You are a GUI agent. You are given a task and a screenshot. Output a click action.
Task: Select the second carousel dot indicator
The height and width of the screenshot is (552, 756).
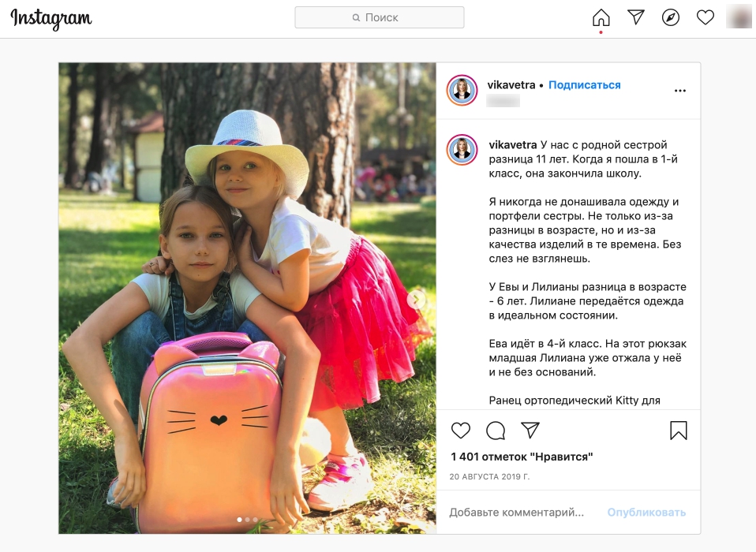[247, 520]
